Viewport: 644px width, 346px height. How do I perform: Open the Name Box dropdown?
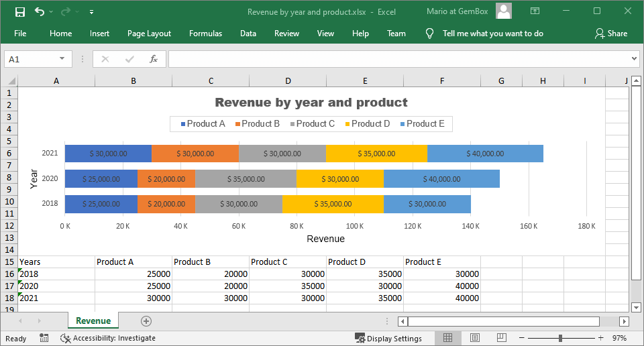(x=62, y=59)
